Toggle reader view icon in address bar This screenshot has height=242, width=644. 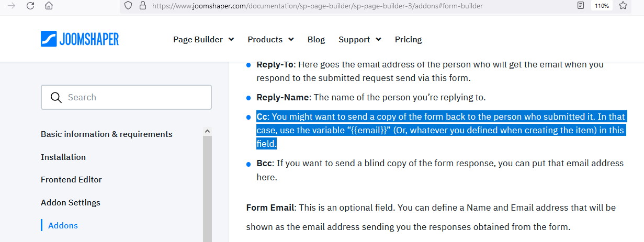(x=580, y=6)
